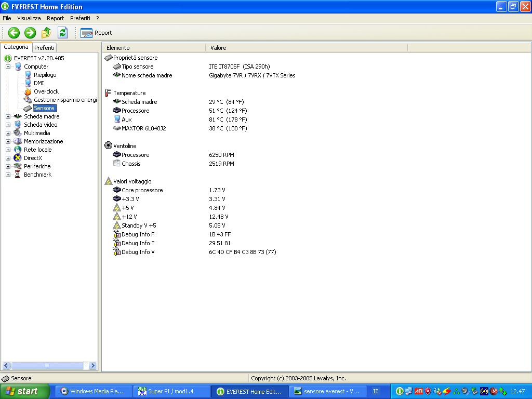Click the tree scrollbar's right arrow
Image resolution: width=532 pixels, height=399 pixels.
(x=92, y=365)
